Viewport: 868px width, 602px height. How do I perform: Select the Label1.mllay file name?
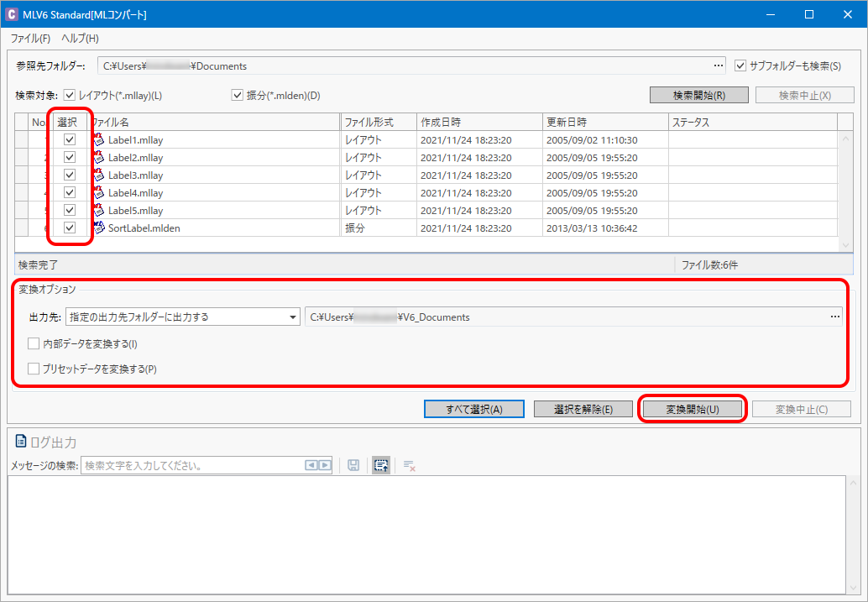[x=136, y=140]
